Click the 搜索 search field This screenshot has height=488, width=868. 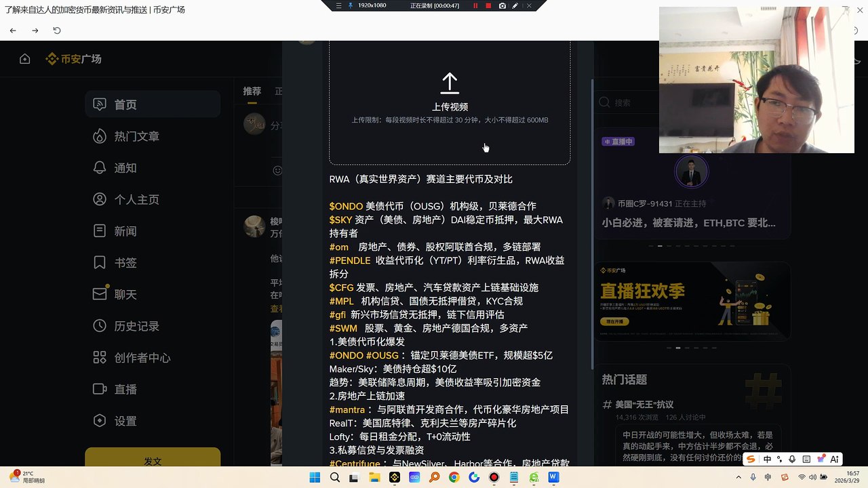coord(628,102)
